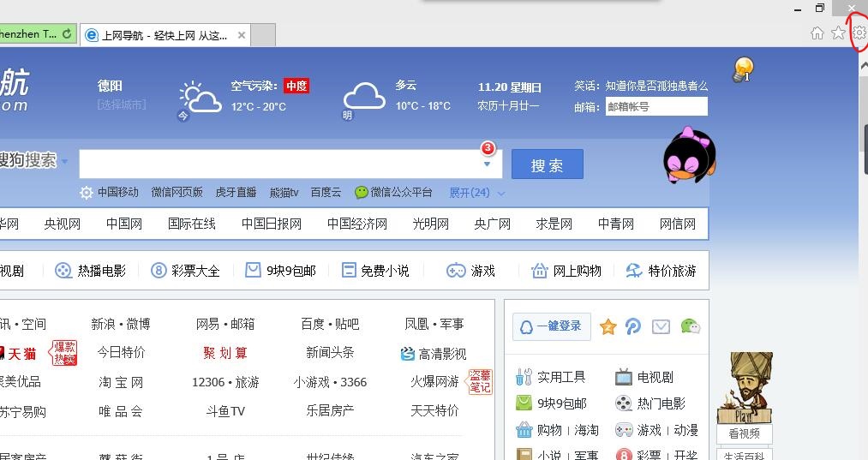This screenshot has height=460, width=868.
Task: Open 电视剧 with TV icon
Action: (644, 377)
